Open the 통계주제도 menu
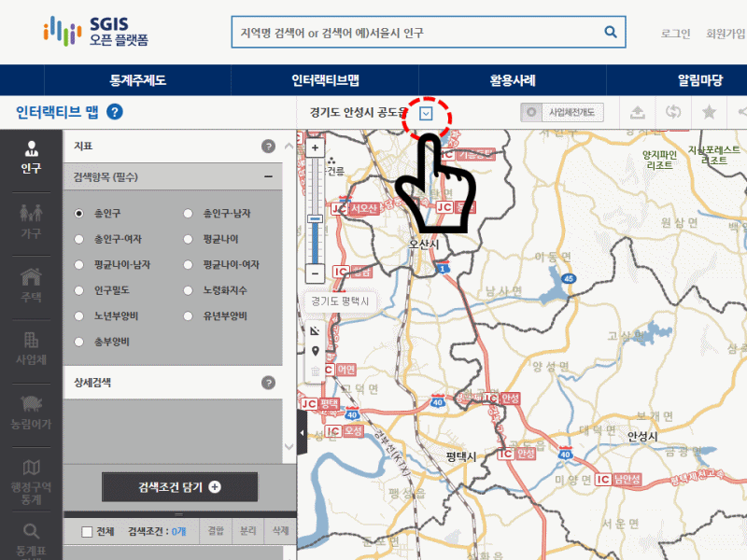Image resolution: width=747 pixels, height=560 pixels. [137, 80]
